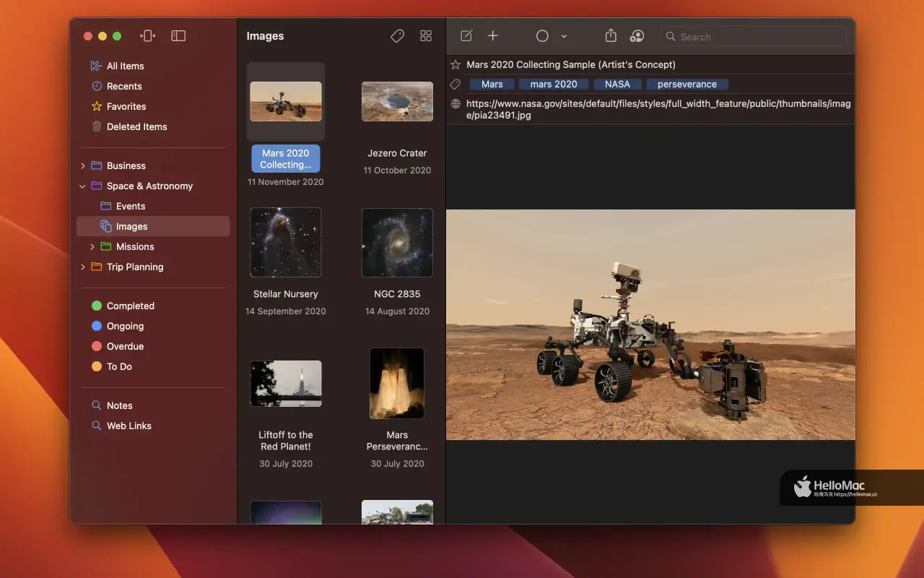This screenshot has height=578, width=924.
Task: Select the Missions folder
Action: pos(135,246)
